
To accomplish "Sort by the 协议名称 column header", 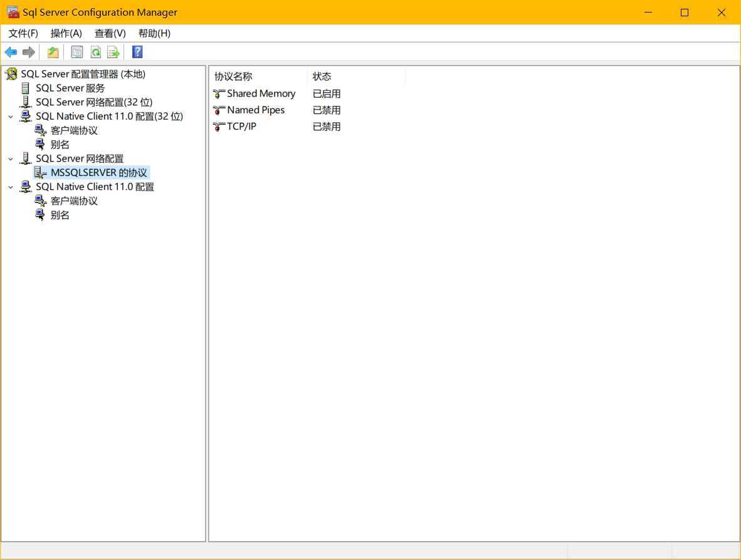I will [x=258, y=76].
